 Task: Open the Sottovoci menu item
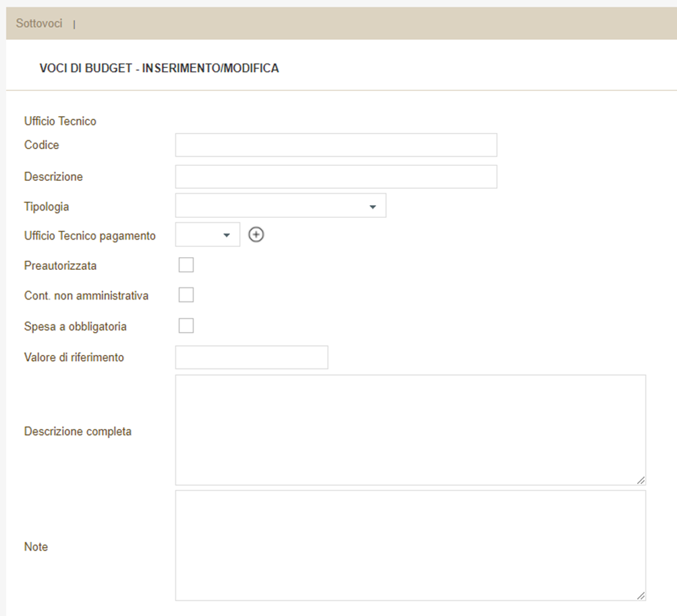pyautogui.click(x=39, y=24)
